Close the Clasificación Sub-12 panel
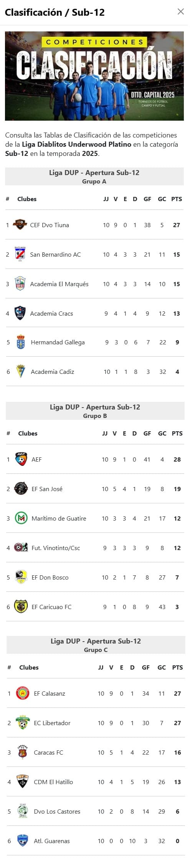Screen dimensions: 190x868 click(x=180, y=12)
